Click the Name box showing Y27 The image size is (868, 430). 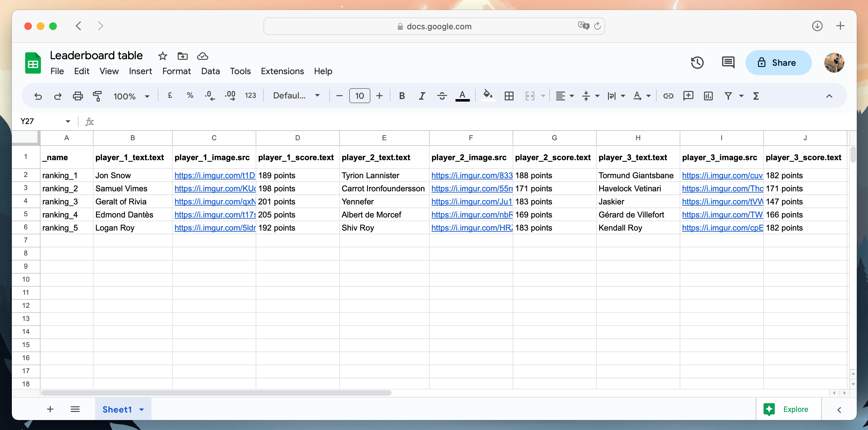click(46, 121)
